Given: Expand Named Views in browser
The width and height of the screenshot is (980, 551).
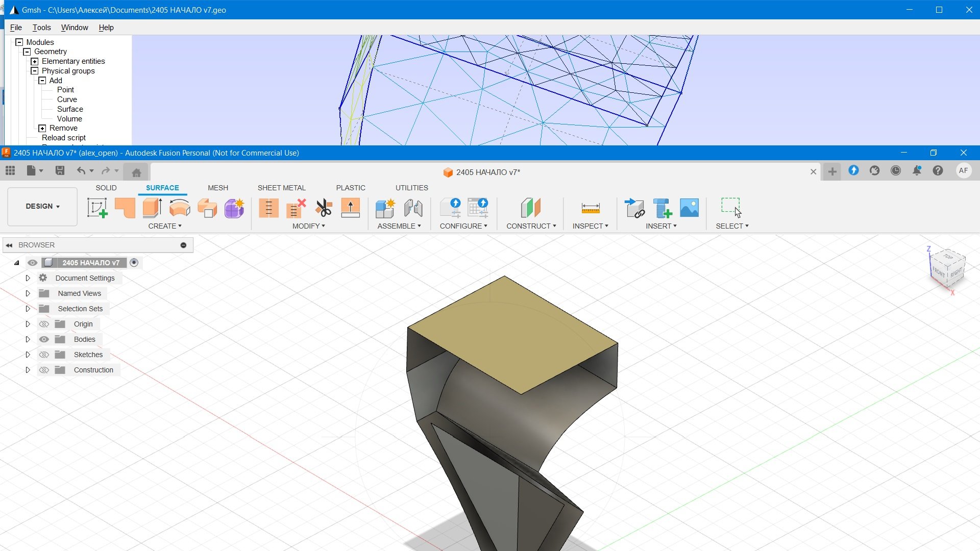Looking at the screenshot, I should click(x=28, y=293).
